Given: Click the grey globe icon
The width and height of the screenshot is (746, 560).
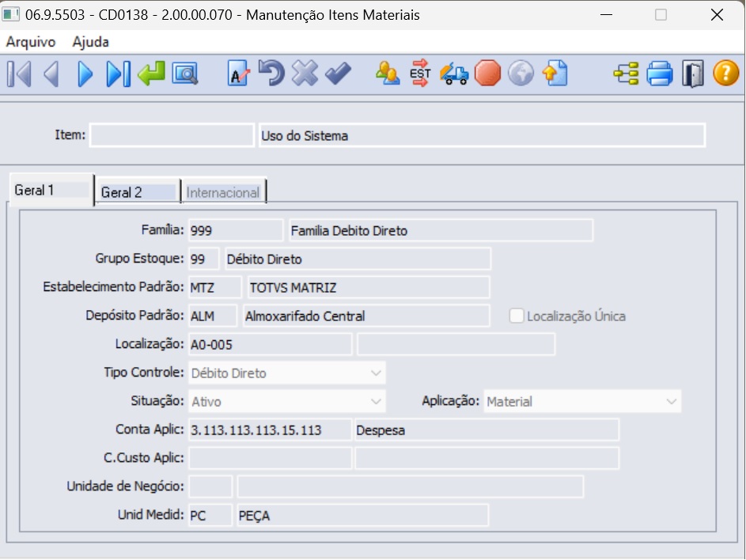Looking at the screenshot, I should point(521,74).
